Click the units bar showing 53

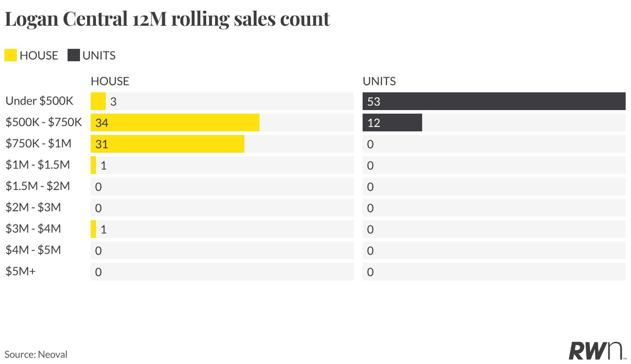[494, 101]
